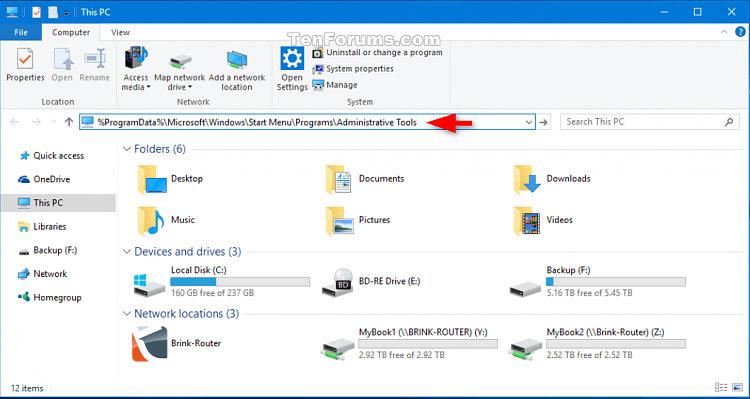Viewport: 750px width, 399px height.
Task: Click MyBook1 capacity bar
Action: tap(428, 344)
